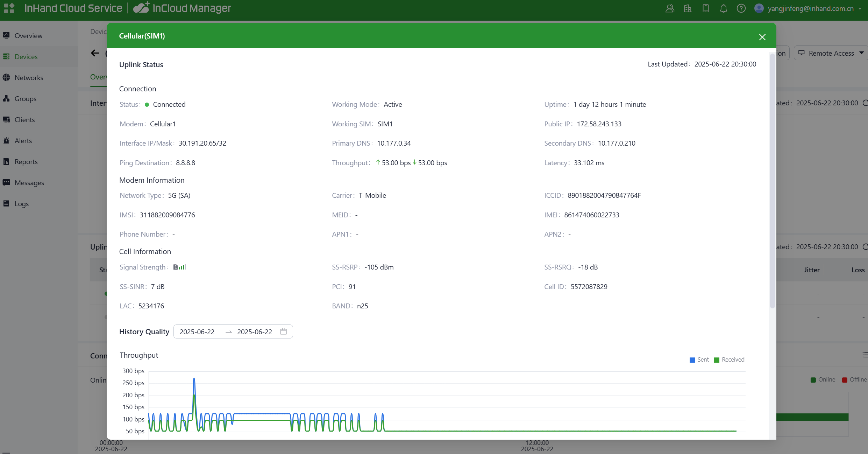This screenshot has width=868, height=454.
Task: Click the organization building icon
Action: [x=688, y=8]
